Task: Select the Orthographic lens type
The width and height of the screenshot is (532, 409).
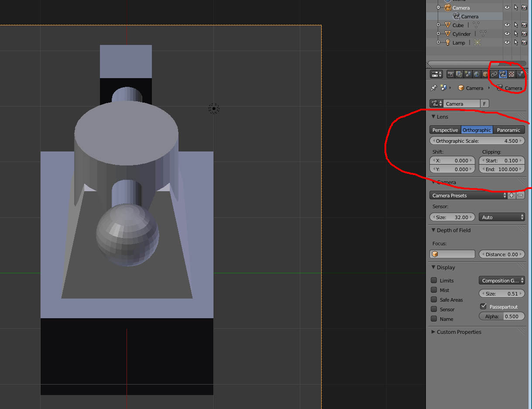Action: (x=477, y=130)
